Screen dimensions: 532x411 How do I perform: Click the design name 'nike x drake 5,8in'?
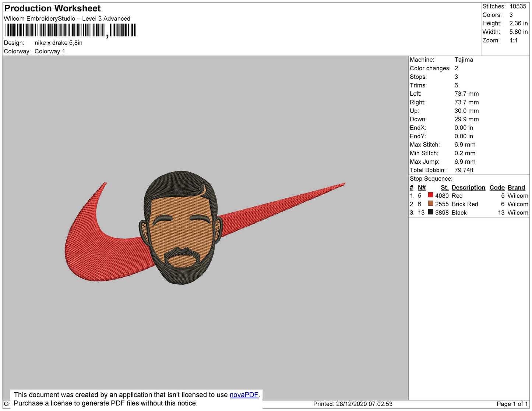tap(59, 43)
